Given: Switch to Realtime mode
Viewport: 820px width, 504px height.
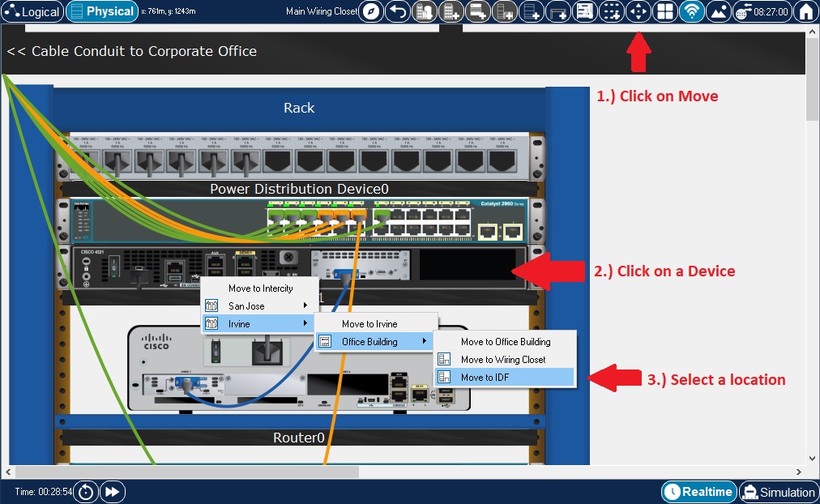Looking at the screenshot, I should 698,492.
